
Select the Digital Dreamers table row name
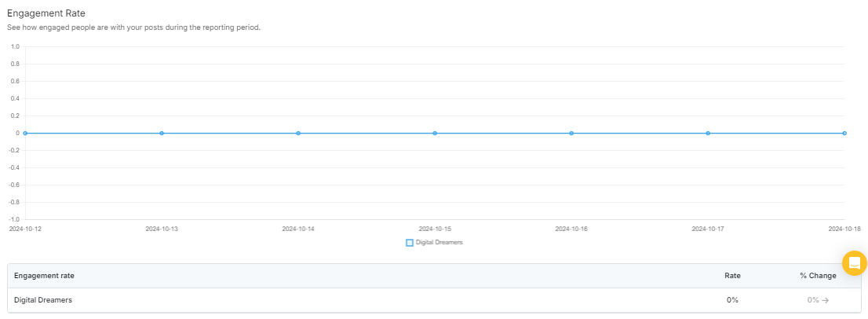[43, 300]
